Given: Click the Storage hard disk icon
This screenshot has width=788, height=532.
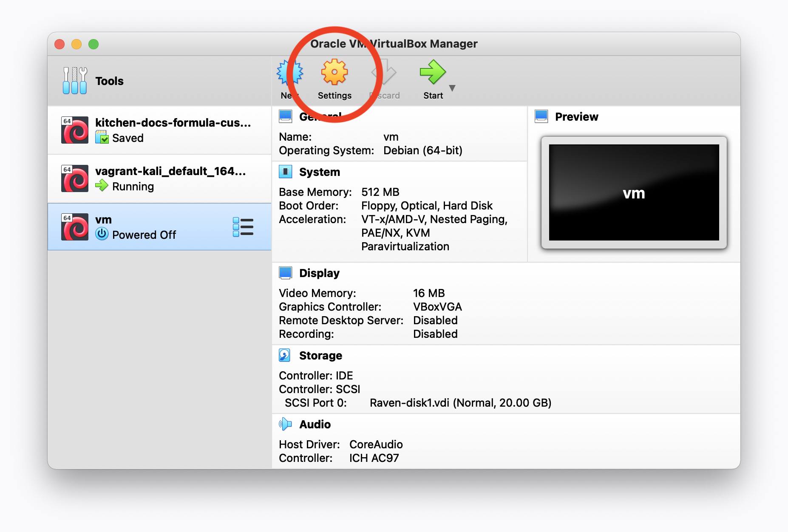Looking at the screenshot, I should coord(285,355).
